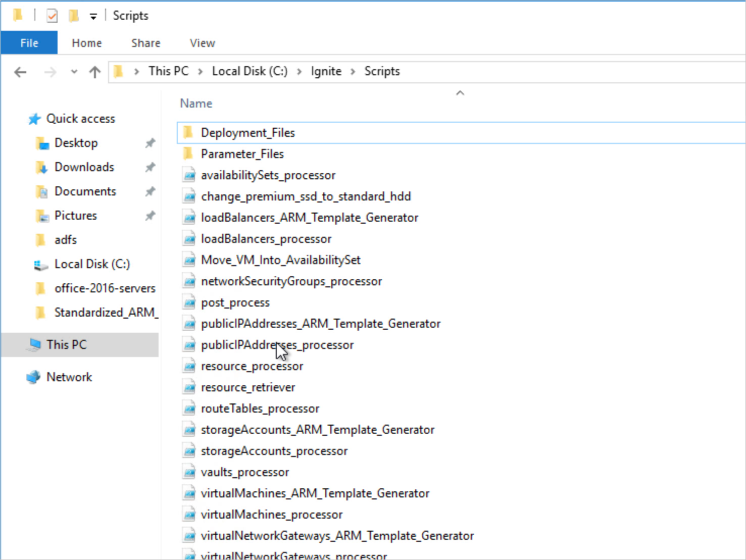This screenshot has height=560, width=746.
Task: Open the File menu
Action: click(x=29, y=42)
